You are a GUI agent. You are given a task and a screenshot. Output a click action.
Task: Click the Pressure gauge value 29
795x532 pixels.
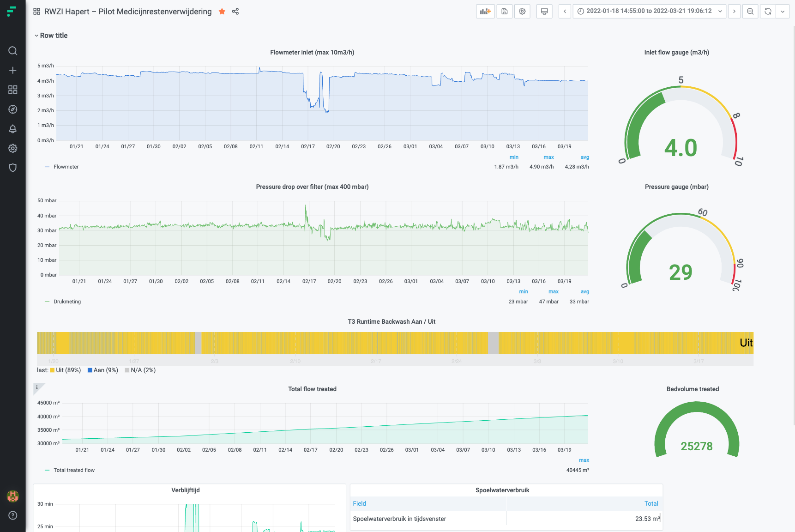[681, 272]
